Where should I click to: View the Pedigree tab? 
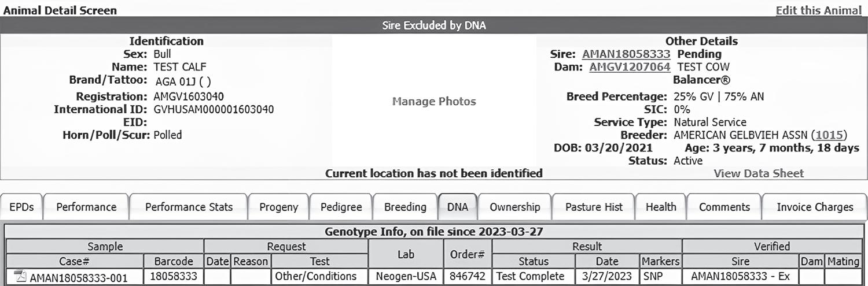tap(341, 207)
